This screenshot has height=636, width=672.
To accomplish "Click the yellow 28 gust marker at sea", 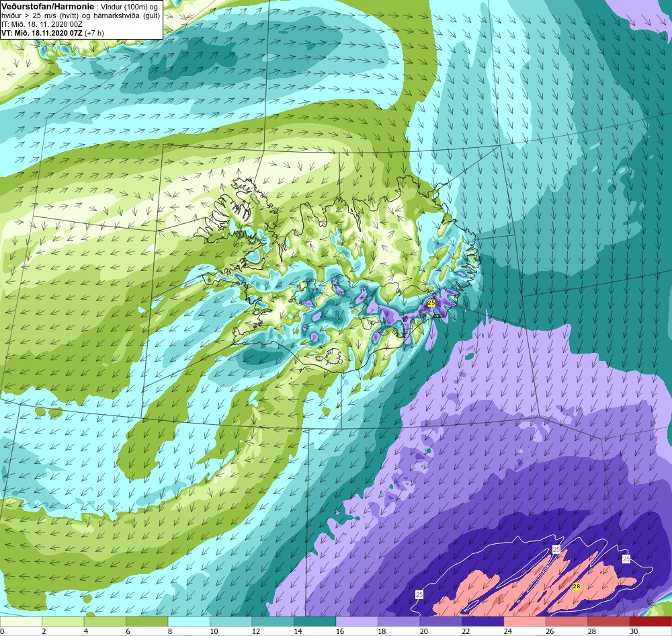I will tap(577, 587).
